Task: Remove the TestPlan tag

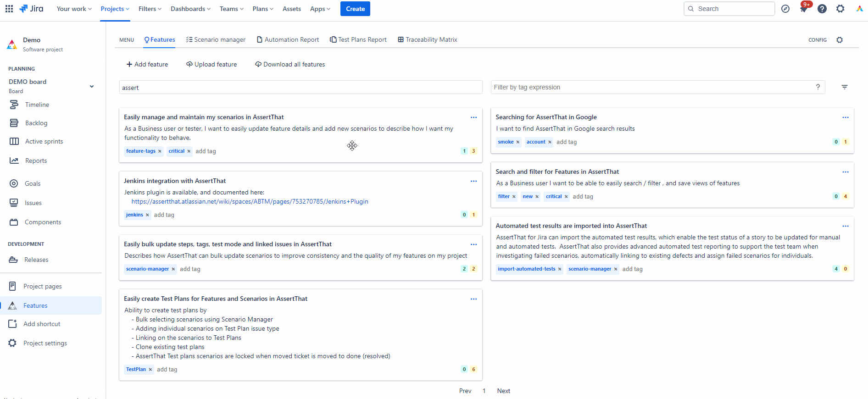Action: (x=150, y=370)
